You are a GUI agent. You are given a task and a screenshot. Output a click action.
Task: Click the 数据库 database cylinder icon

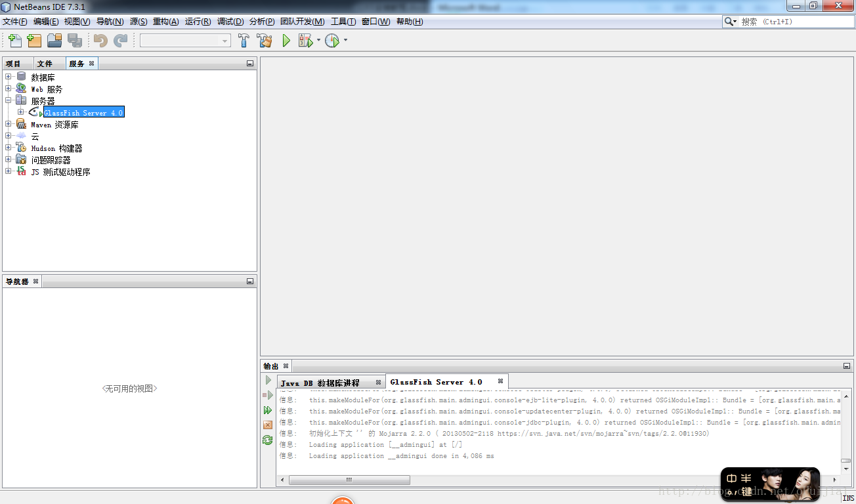click(x=22, y=77)
